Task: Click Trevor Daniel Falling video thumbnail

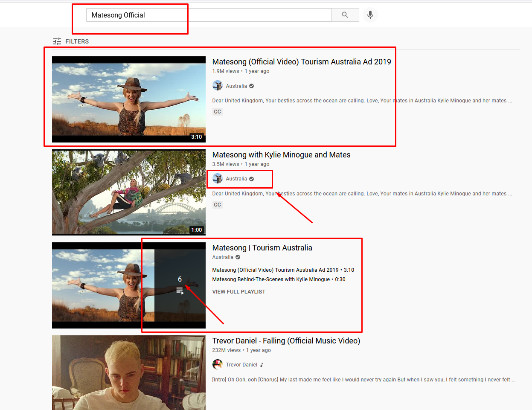Action: pos(128,372)
